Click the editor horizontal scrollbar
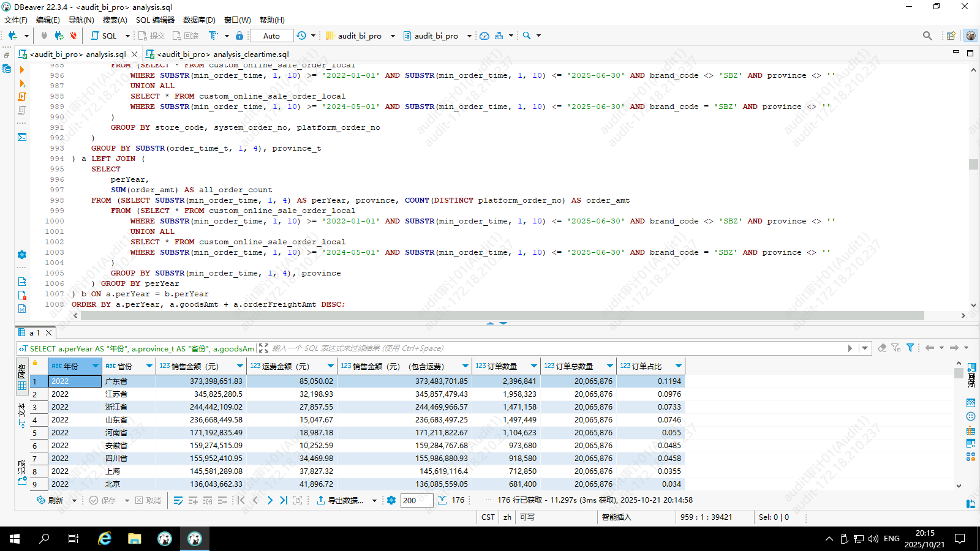This screenshot has height=551, width=980. click(x=490, y=315)
